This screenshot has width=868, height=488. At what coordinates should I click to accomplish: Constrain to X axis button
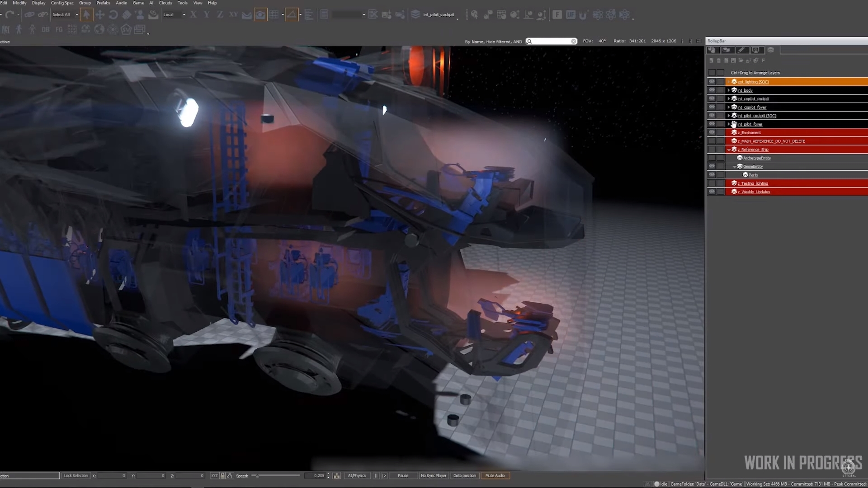click(x=193, y=14)
